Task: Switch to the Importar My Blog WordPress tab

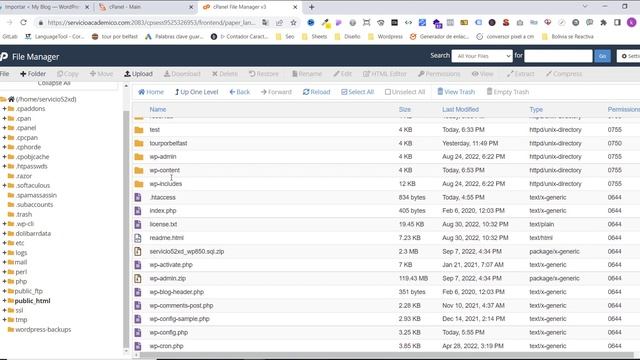Action: 45,7
